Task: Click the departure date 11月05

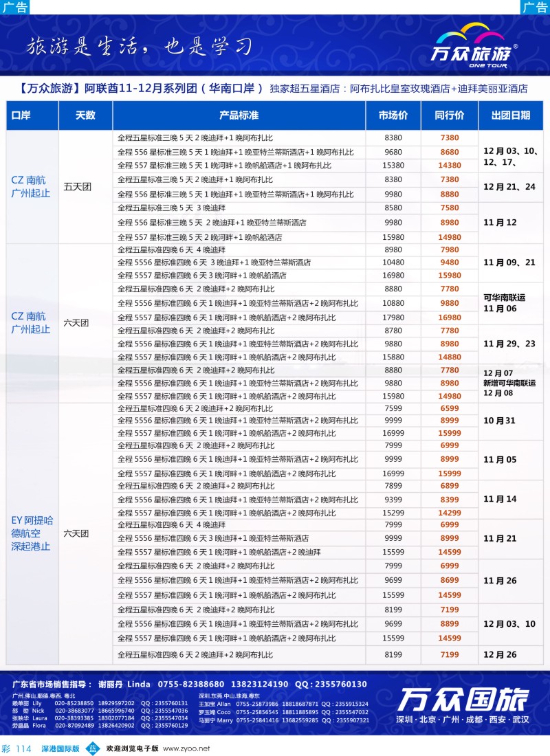Action: [500, 460]
